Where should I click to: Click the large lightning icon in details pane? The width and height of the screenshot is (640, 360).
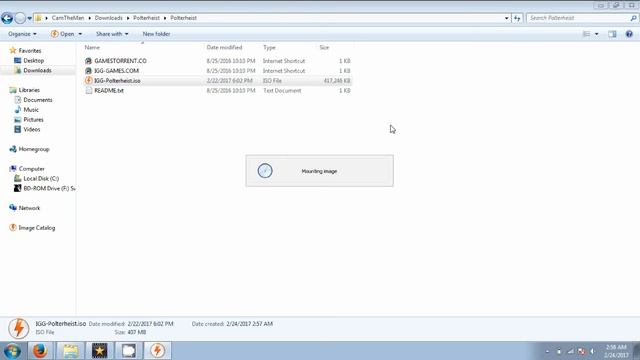click(x=18, y=328)
